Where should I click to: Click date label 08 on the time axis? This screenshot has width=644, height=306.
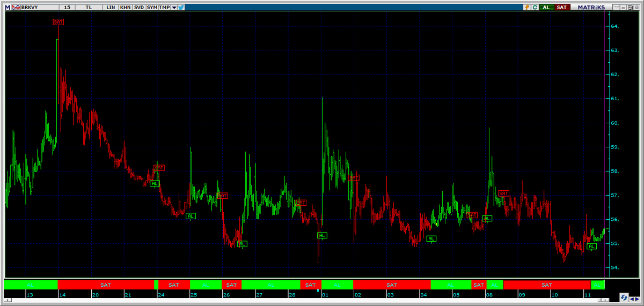coord(489,295)
